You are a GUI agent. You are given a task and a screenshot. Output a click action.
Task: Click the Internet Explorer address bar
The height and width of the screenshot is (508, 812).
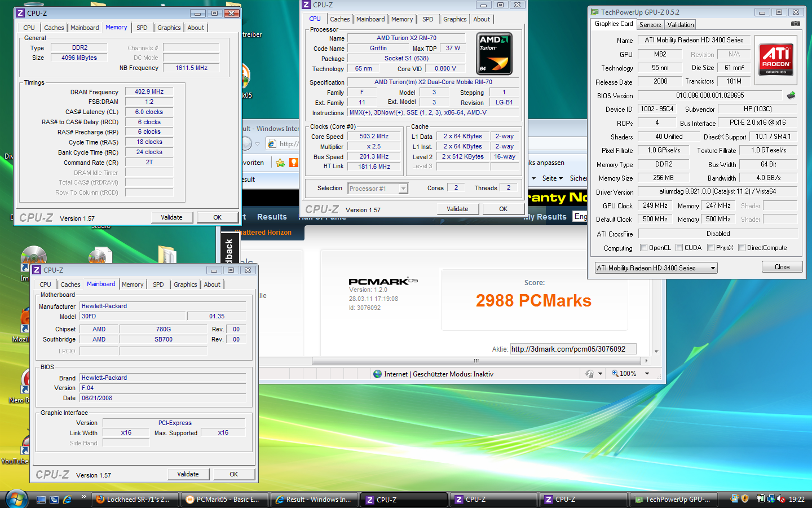point(284,144)
